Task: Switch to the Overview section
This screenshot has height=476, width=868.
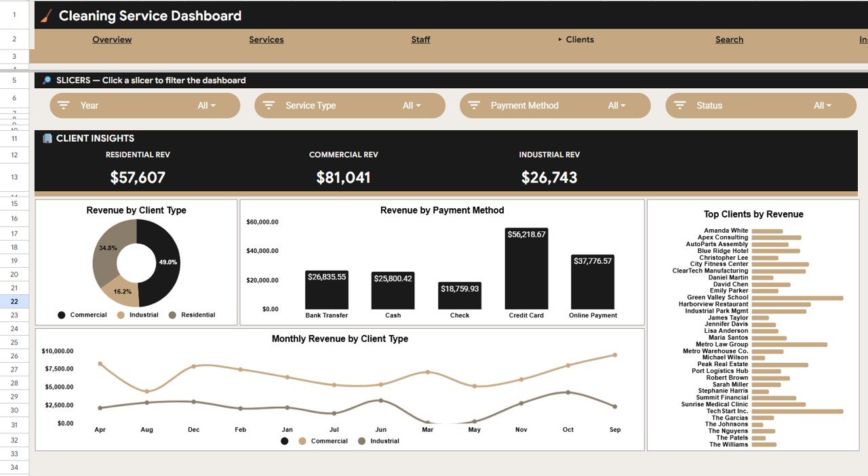Action: coord(112,39)
